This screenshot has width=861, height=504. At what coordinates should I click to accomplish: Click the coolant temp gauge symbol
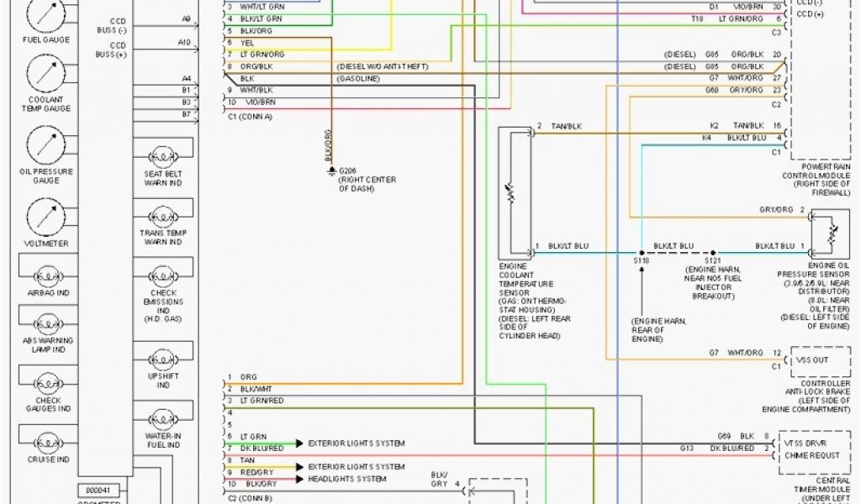pyautogui.click(x=46, y=74)
